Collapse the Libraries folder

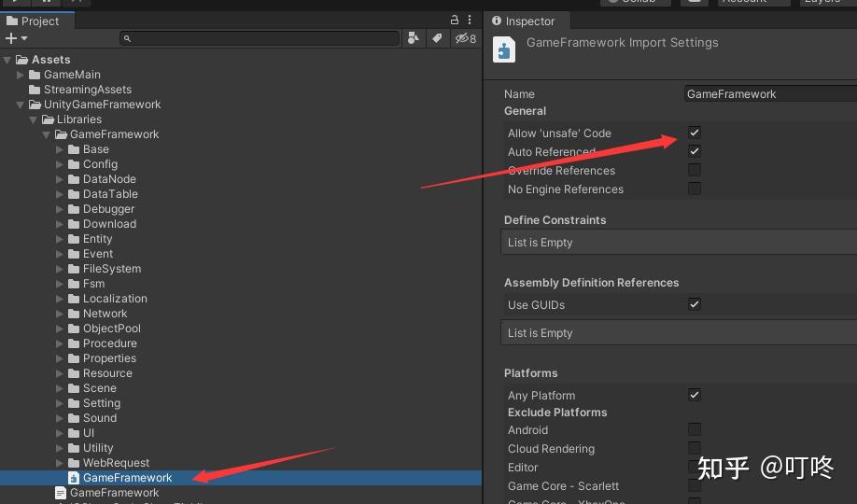[34, 119]
